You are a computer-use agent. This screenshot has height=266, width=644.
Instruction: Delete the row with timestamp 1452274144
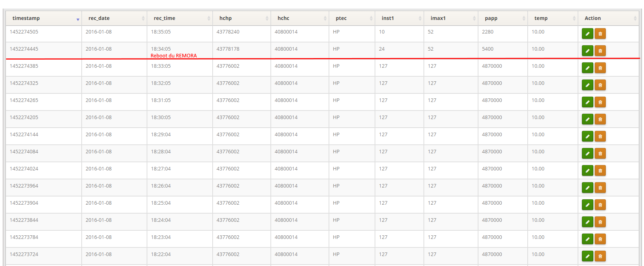[x=600, y=136]
